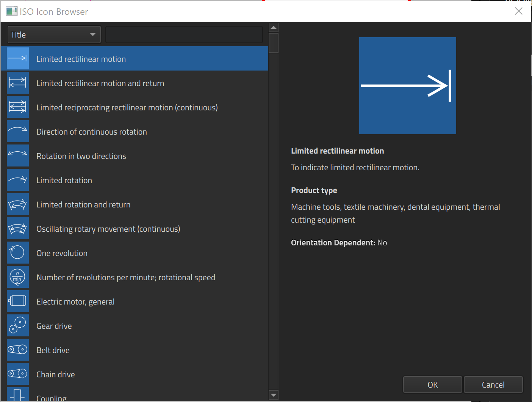The image size is (532, 402).
Task: Choose the Direction of continuous rotation icon
Action: [x=18, y=132]
